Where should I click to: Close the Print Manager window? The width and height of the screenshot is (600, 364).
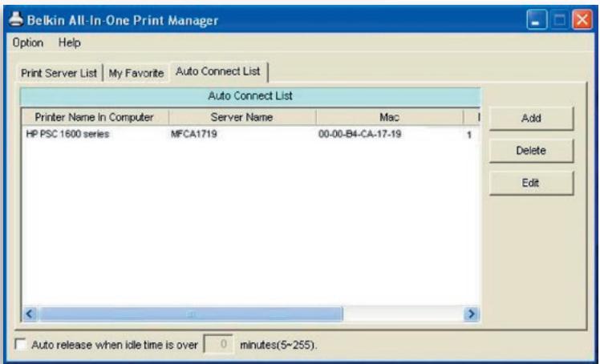click(x=582, y=19)
